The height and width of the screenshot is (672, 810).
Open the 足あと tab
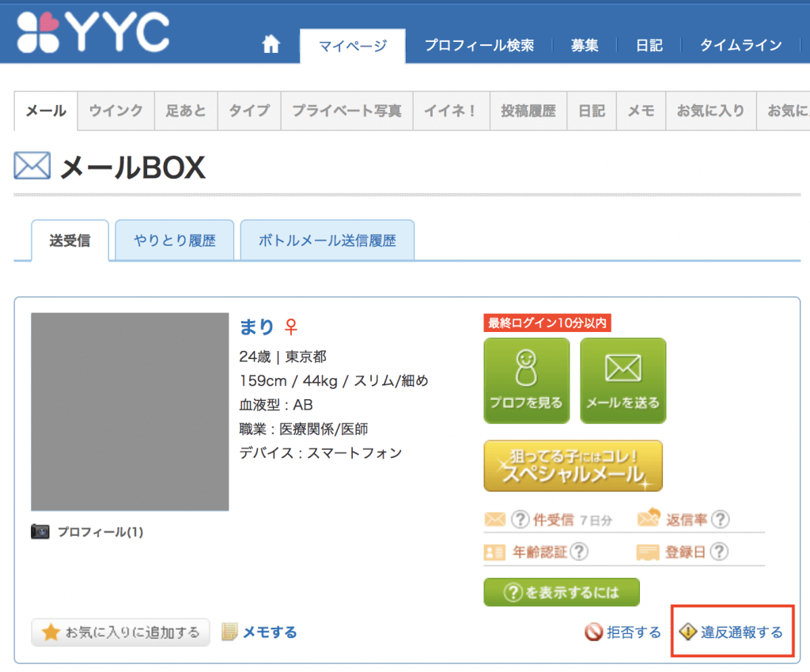point(185,111)
